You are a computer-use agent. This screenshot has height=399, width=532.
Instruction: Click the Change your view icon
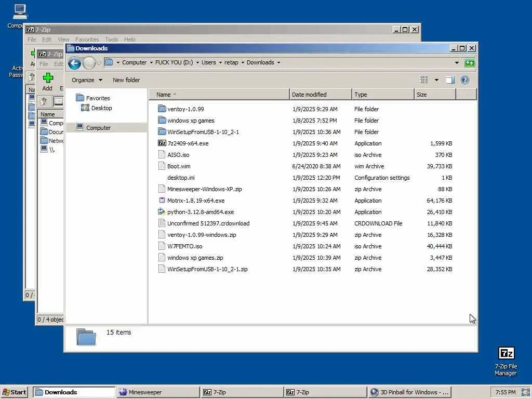[x=424, y=79]
